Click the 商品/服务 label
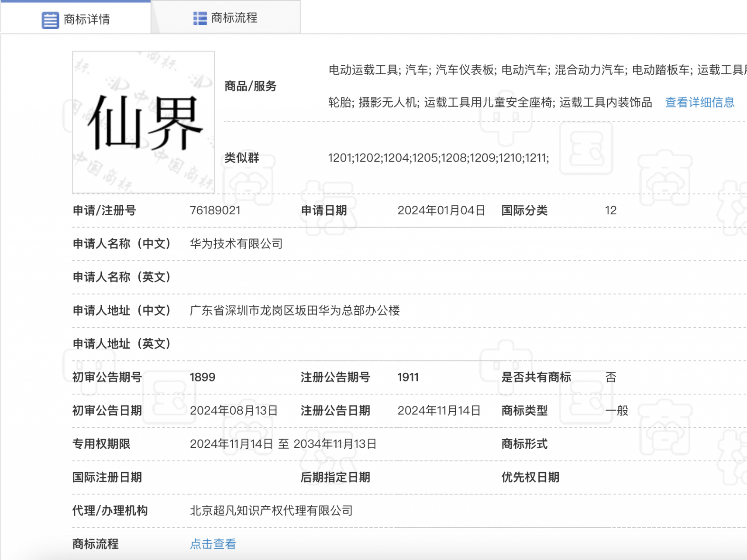Image resolution: width=747 pixels, height=560 pixels. click(251, 86)
